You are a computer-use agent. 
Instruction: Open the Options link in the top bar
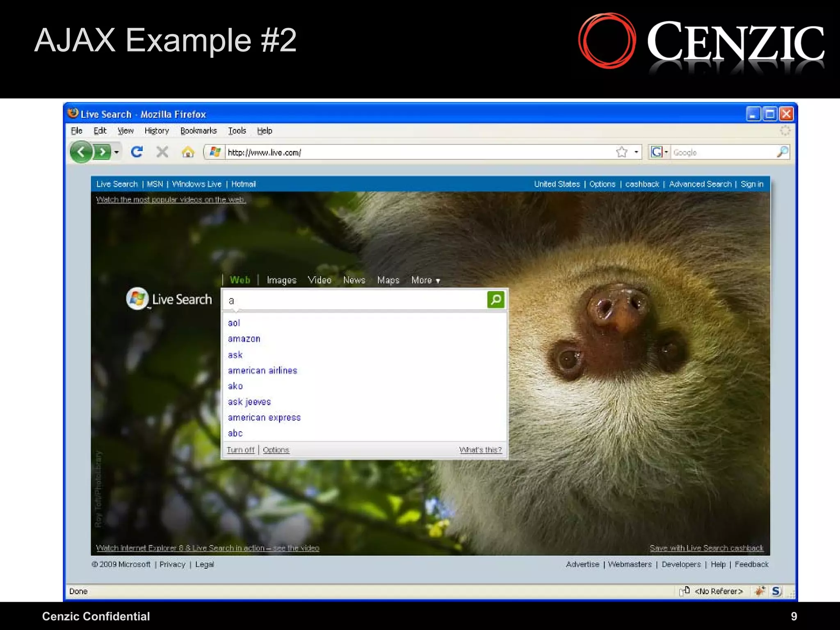click(602, 184)
